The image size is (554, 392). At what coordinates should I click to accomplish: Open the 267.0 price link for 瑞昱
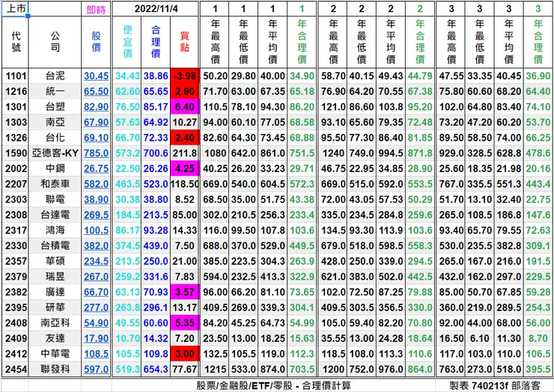click(96, 277)
